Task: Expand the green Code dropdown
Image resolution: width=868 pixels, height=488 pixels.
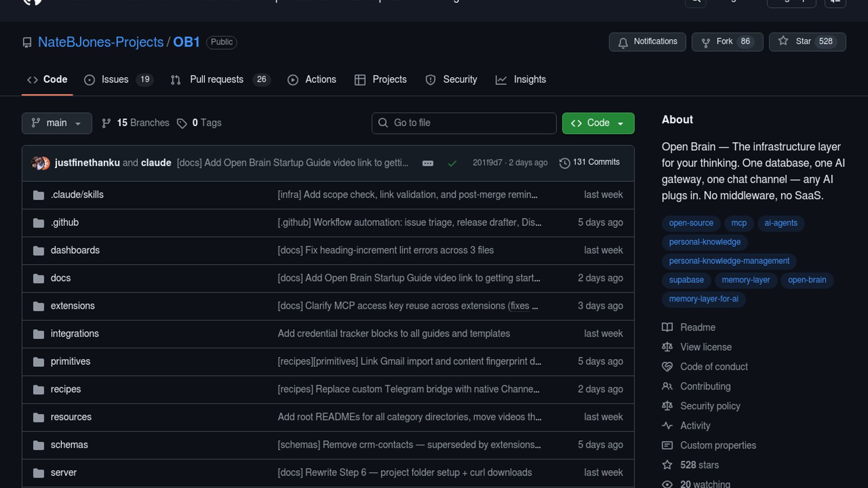Action: 598,123
